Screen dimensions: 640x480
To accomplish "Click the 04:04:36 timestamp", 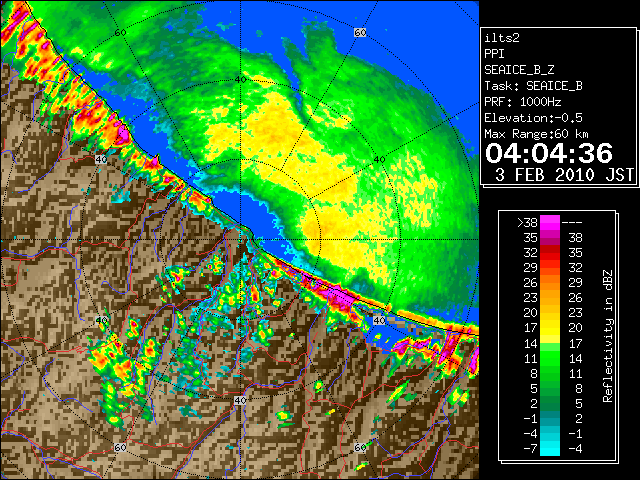I will [x=549, y=153].
